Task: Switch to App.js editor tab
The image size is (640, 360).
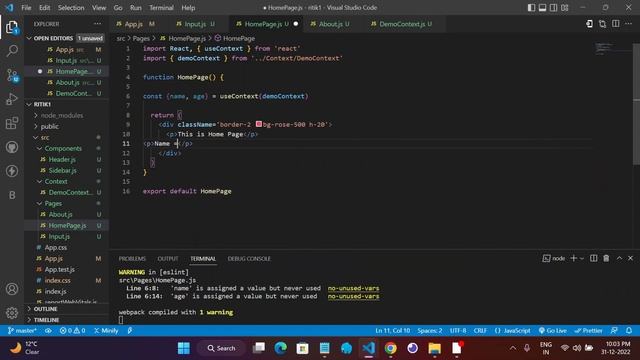Action: 133,24
